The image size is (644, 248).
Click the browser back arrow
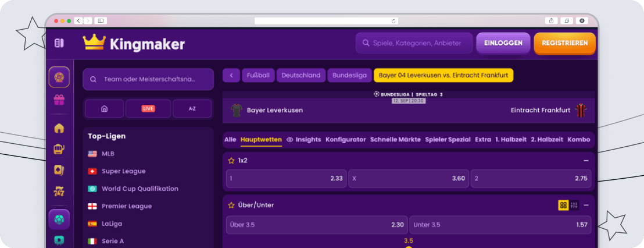78,20
